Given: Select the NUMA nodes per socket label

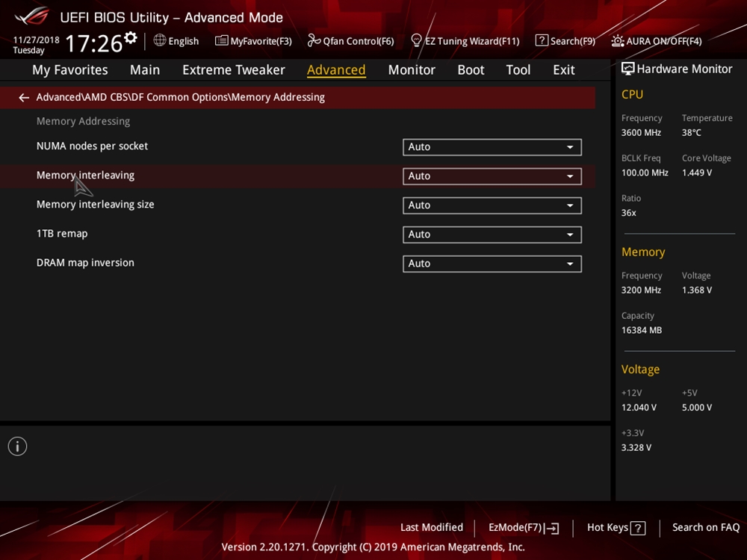Looking at the screenshot, I should (92, 146).
